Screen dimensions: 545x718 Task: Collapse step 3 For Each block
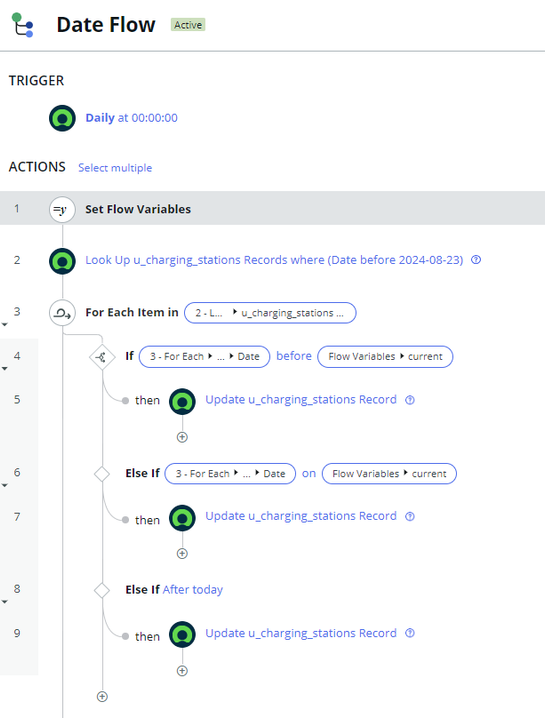click(5, 324)
